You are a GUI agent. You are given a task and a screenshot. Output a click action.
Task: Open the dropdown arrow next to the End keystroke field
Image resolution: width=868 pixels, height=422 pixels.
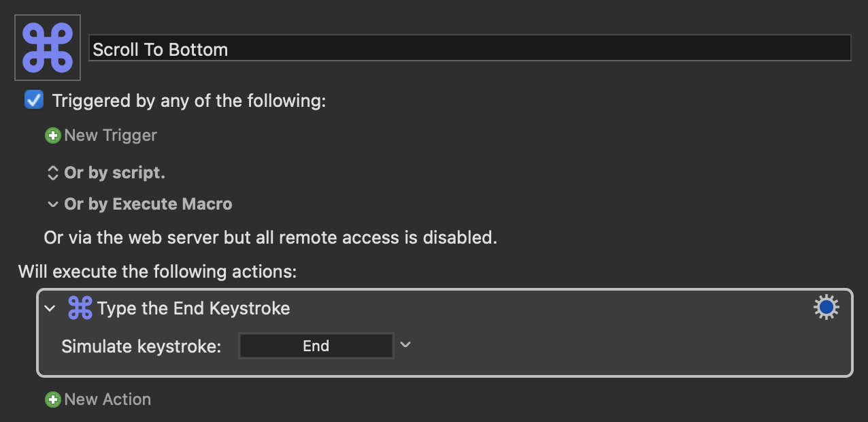point(405,345)
